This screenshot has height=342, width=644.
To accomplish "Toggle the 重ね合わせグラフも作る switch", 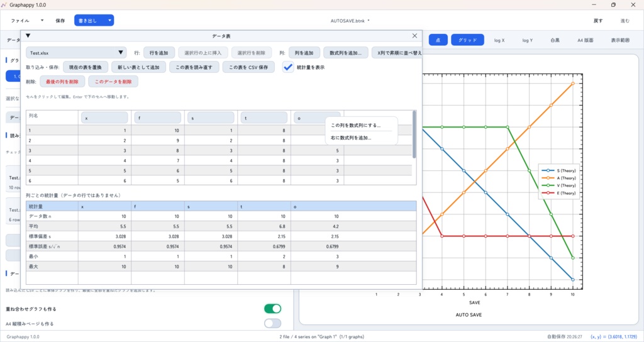I will coord(273,308).
